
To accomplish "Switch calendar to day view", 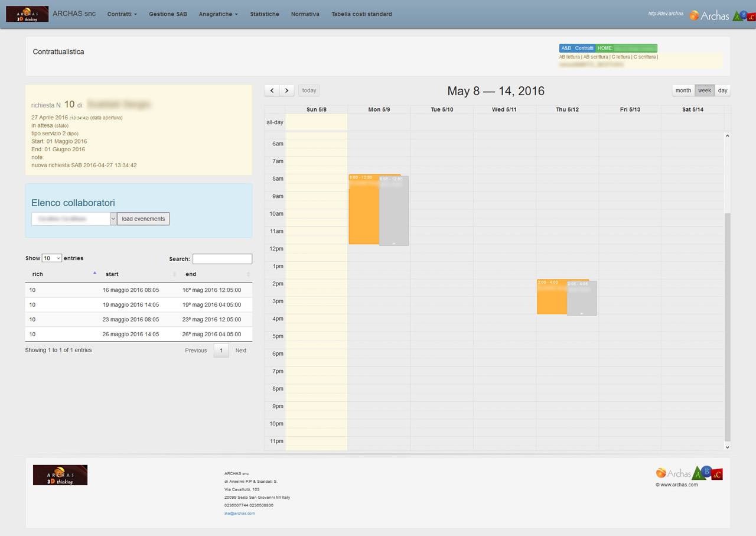I will coord(722,90).
